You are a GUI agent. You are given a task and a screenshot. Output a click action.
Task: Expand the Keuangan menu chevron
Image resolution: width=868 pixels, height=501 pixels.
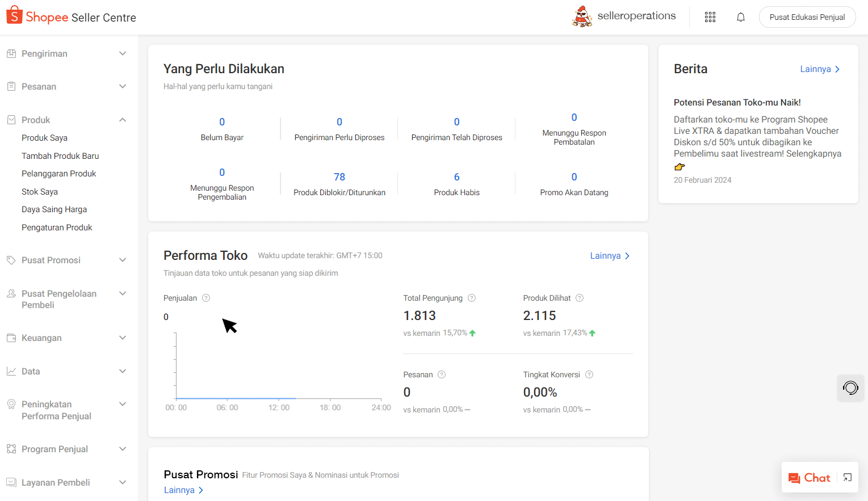pos(123,338)
